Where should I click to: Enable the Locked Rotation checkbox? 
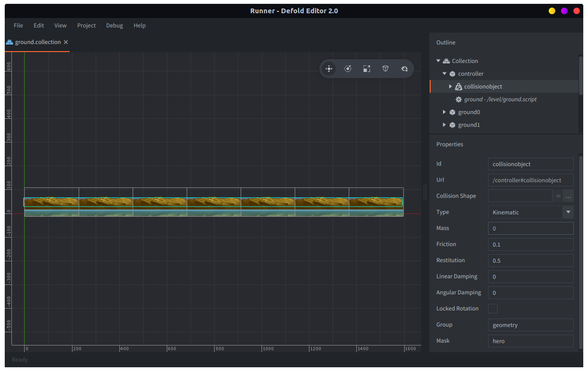tap(493, 309)
